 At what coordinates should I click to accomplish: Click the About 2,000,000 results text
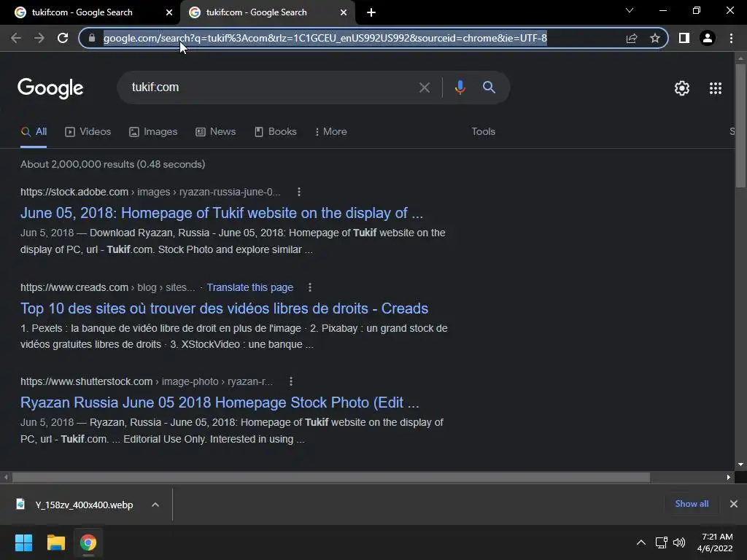[x=113, y=164]
